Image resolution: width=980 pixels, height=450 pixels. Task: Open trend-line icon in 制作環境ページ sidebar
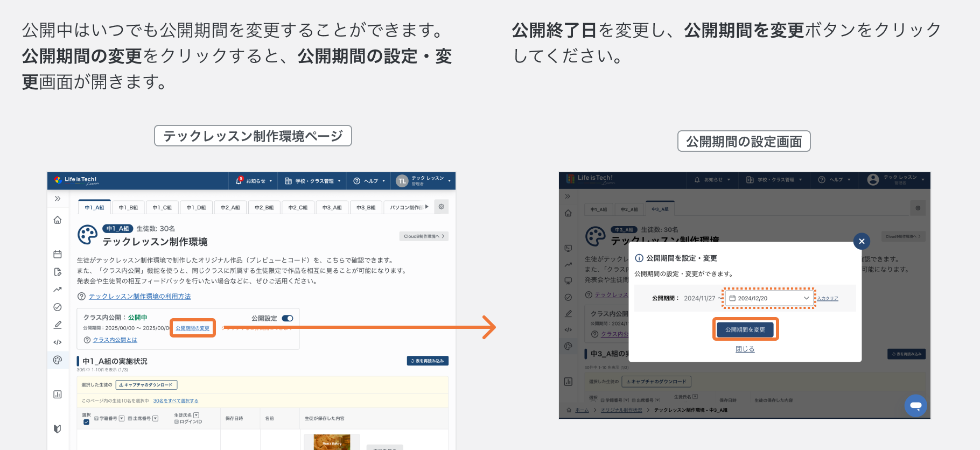point(58,290)
